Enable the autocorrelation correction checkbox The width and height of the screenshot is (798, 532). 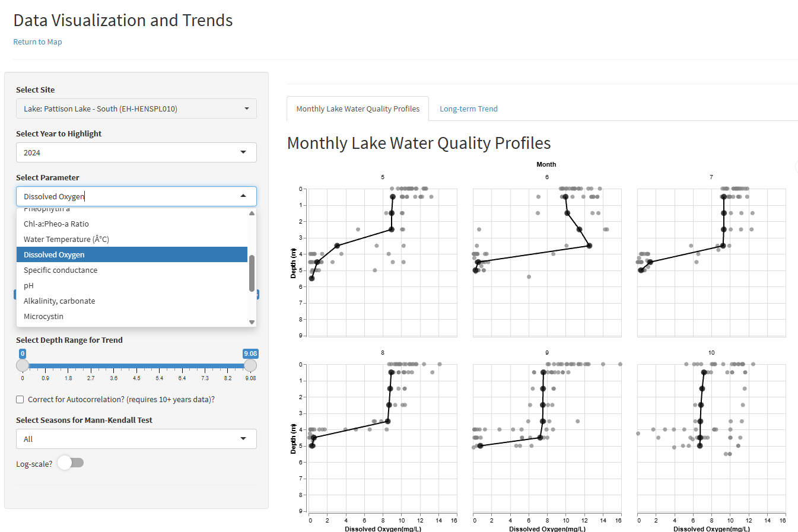pyautogui.click(x=20, y=400)
